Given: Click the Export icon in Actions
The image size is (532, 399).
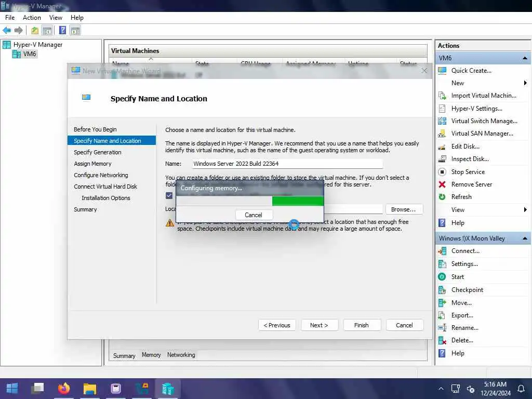Looking at the screenshot, I should (442, 315).
